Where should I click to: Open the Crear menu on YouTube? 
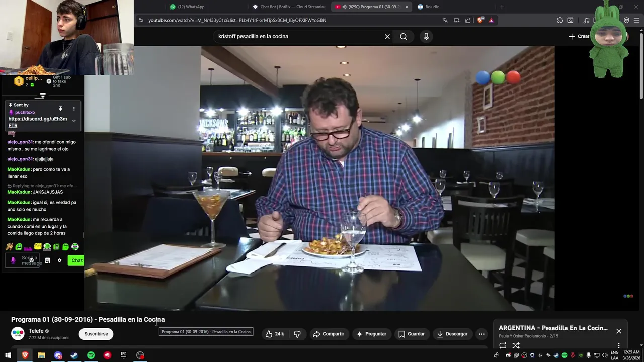(x=579, y=36)
